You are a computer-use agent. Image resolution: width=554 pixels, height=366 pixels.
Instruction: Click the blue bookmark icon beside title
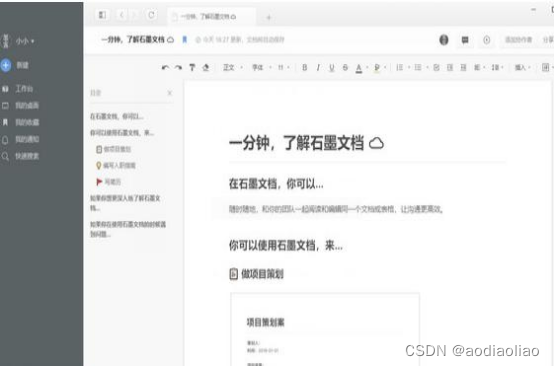point(184,40)
